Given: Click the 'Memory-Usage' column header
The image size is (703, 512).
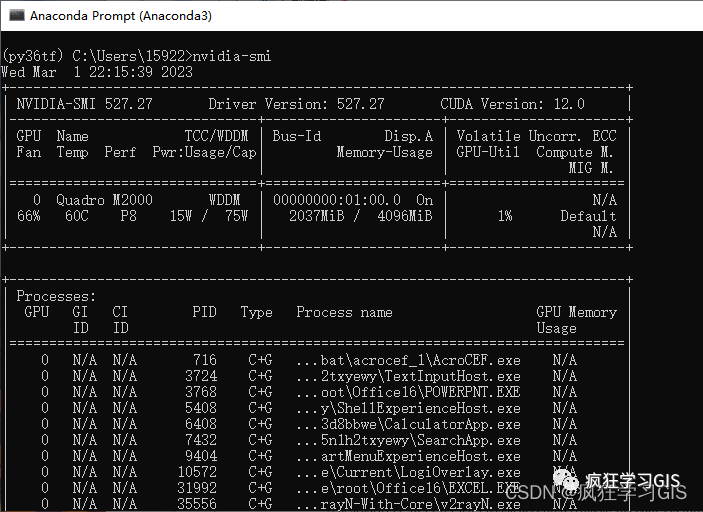Looking at the screenshot, I should click(x=385, y=152).
